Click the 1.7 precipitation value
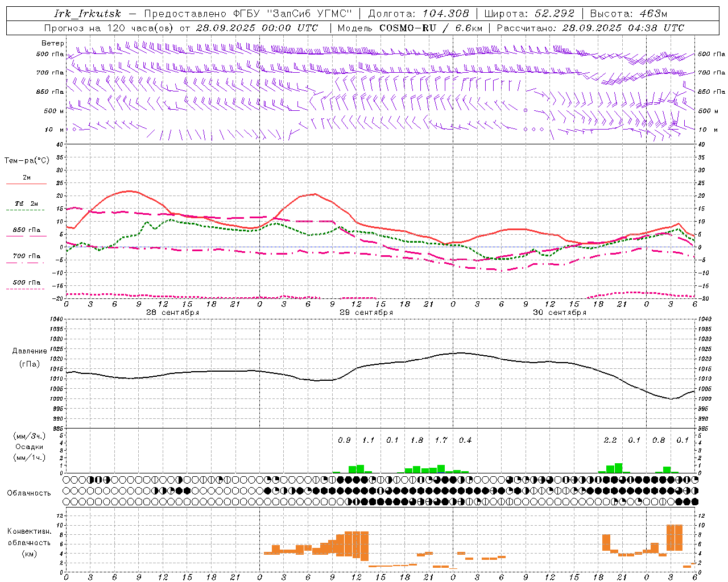The height and width of the screenshot is (582, 728). click(441, 440)
